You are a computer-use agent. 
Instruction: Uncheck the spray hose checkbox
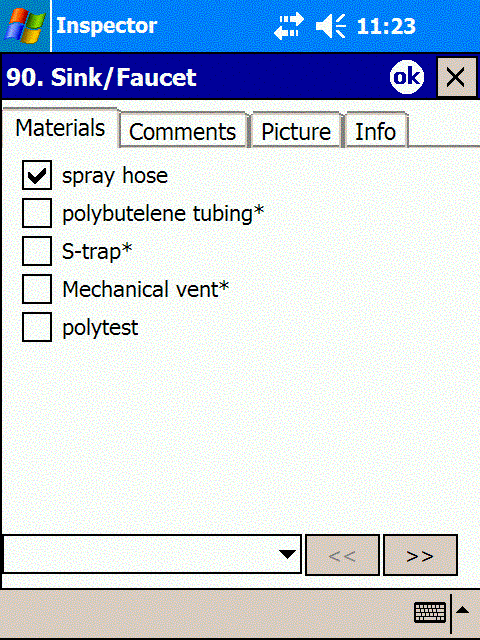tap(37, 175)
